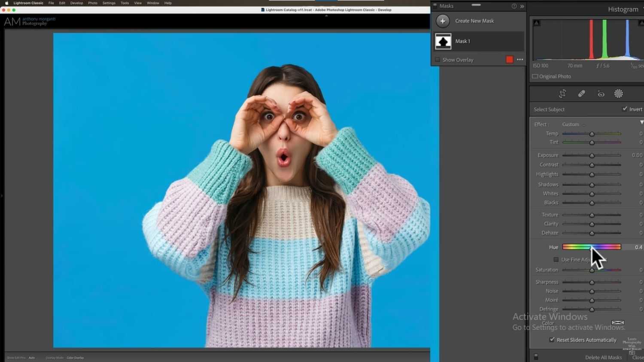The width and height of the screenshot is (644, 362).
Task: Open the three-dot mask options menu
Action: [519, 59]
